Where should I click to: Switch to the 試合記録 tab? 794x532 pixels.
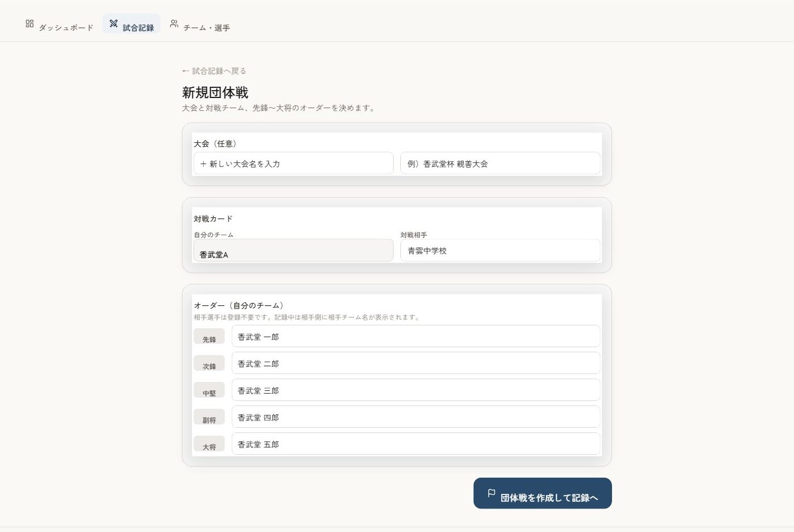tap(132, 24)
